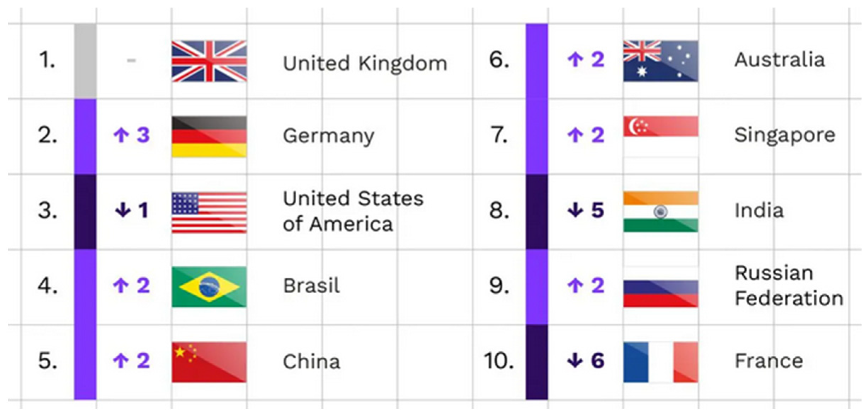Screen dimensions: 868x420
Task: Click the Russian Federation flag icon
Action: [x=661, y=287]
